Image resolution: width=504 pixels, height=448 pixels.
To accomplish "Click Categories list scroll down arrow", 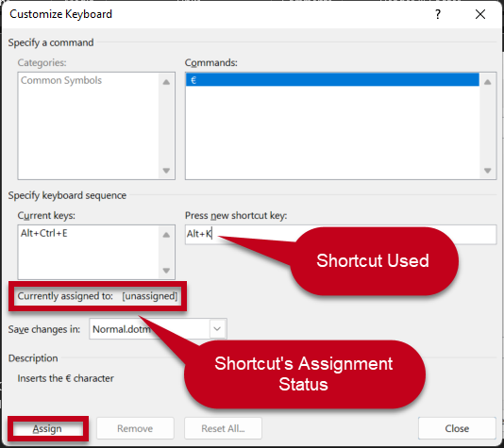I will click(166, 170).
